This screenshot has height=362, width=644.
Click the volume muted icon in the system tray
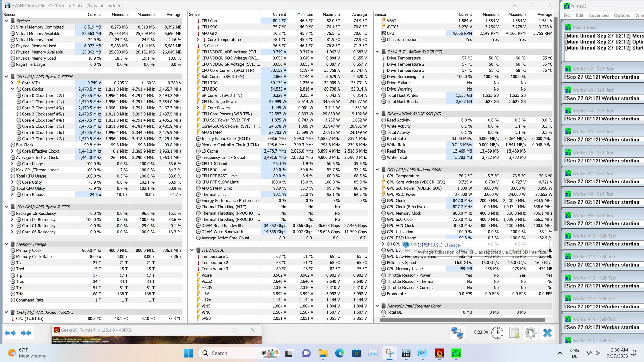click(598, 353)
